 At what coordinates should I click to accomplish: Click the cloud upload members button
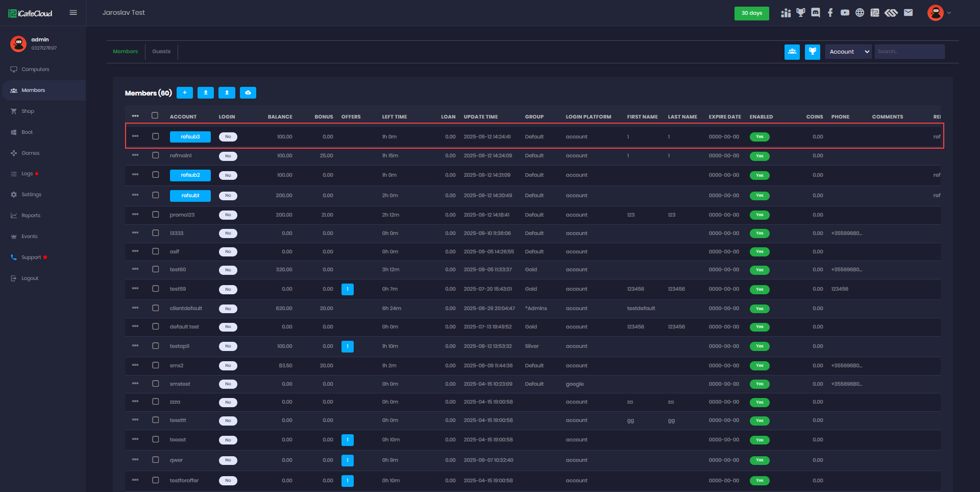pos(248,92)
